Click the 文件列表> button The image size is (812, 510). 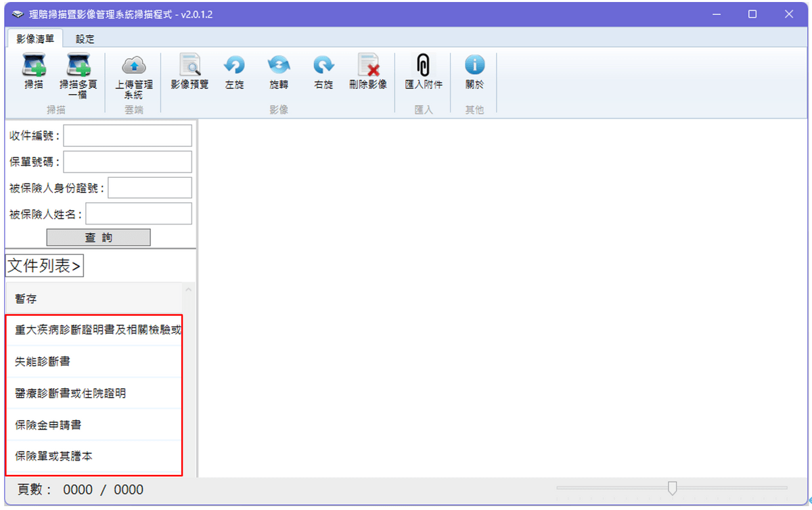pos(44,266)
